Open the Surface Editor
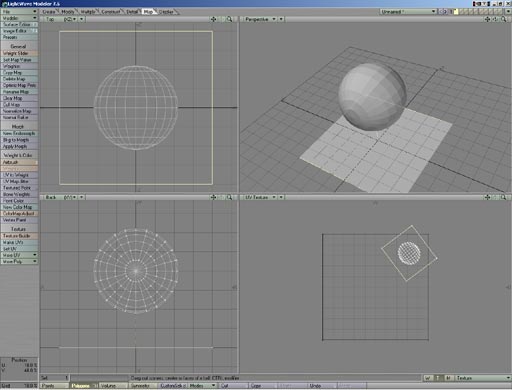The height and width of the screenshot is (390, 512). [x=19, y=24]
